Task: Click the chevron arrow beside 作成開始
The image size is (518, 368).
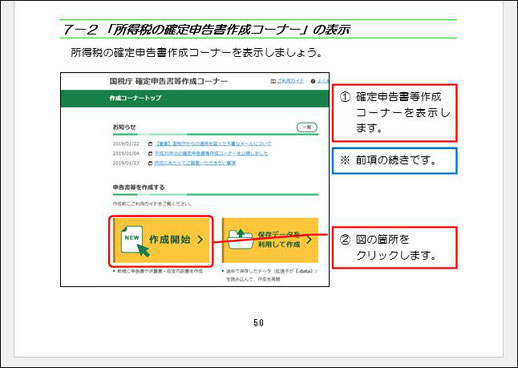Action: (x=200, y=239)
